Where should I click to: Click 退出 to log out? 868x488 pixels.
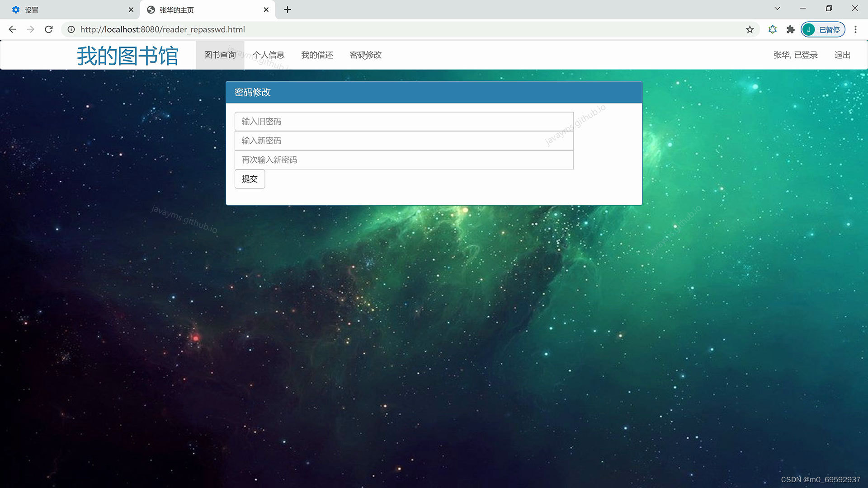tap(842, 55)
